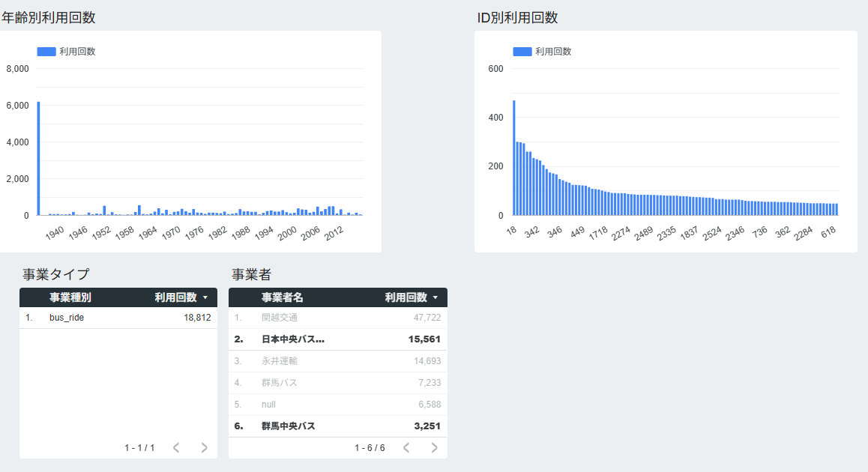Viewport: 868px width, 472px height.
Task: Click the tallest bar in 年齢別利用回数 chart
Action: click(38, 159)
